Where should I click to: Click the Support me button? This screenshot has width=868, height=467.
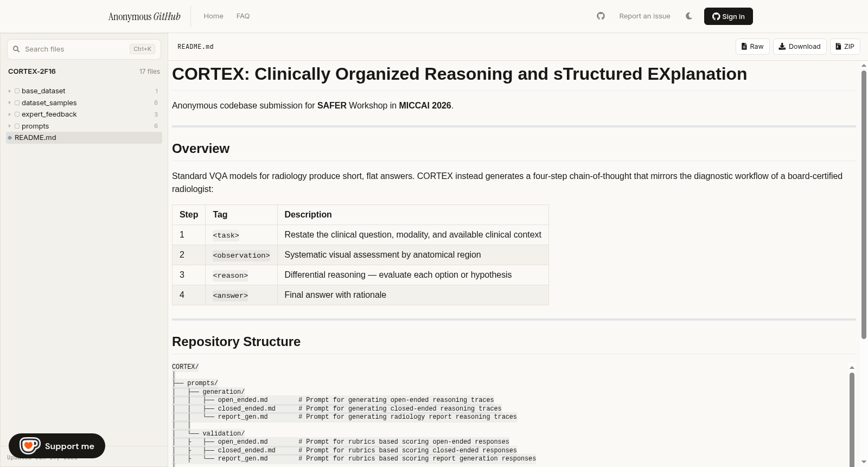click(x=57, y=446)
